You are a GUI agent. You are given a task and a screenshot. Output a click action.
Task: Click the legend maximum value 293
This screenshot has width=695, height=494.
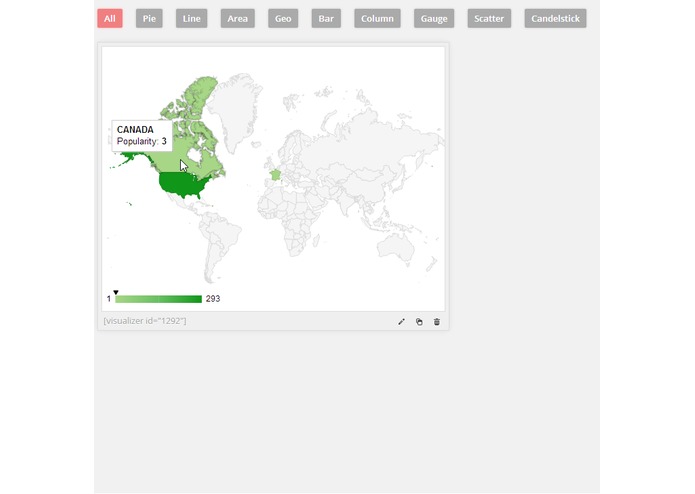click(213, 299)
